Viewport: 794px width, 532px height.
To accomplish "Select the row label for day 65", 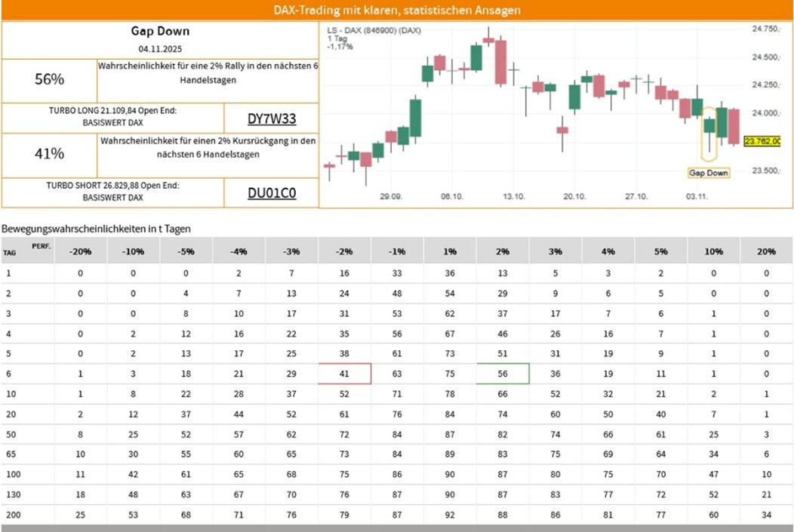I will pos(11,453).
